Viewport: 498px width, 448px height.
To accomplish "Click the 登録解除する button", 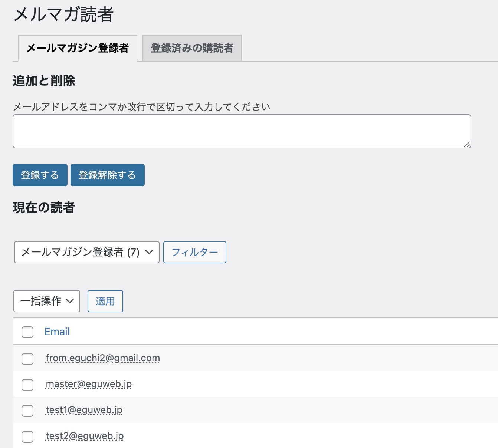I will (x=107, y=175).
